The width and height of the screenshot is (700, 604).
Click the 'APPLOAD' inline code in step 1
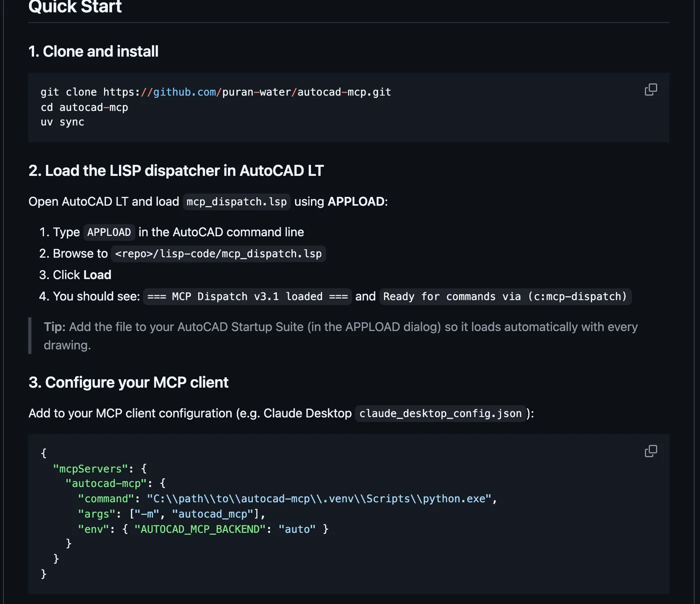click(x=109, y=232)
